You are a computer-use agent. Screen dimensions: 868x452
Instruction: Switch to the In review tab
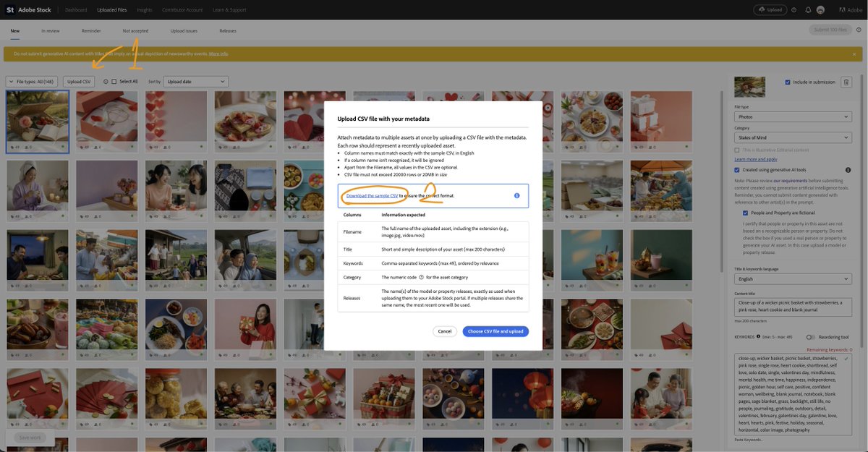pos(51,31)
